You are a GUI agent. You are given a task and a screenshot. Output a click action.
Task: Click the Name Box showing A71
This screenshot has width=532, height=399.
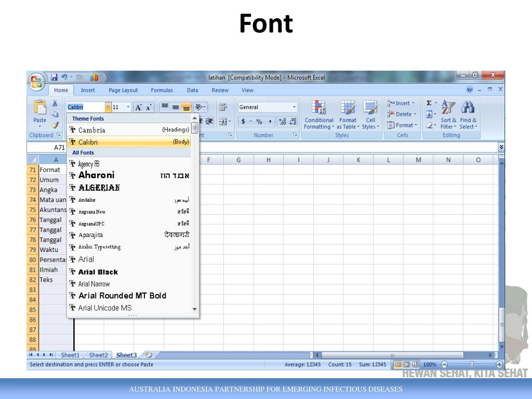tap(46, 147)
